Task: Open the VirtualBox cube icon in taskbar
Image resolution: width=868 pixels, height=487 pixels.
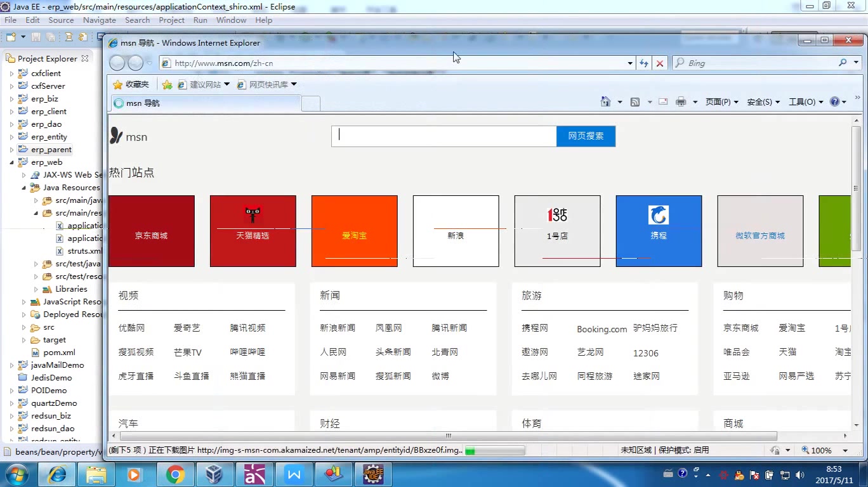Action: (215, 474)
